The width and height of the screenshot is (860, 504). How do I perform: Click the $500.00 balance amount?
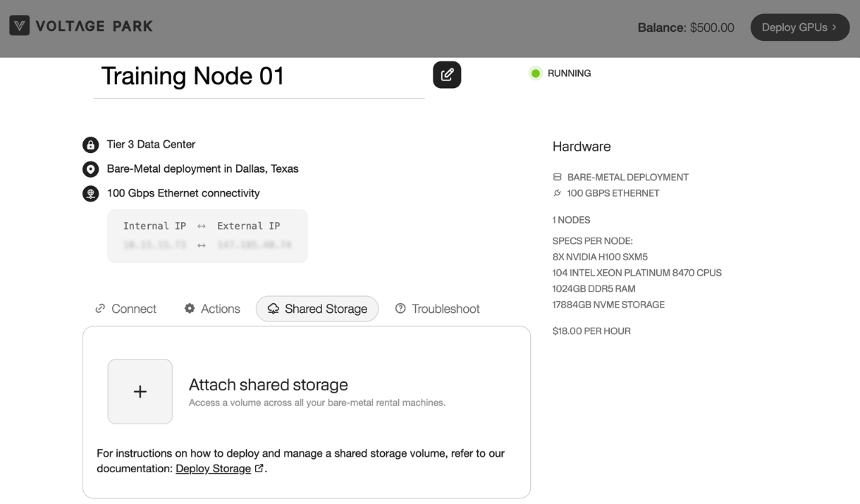point(711,27)
